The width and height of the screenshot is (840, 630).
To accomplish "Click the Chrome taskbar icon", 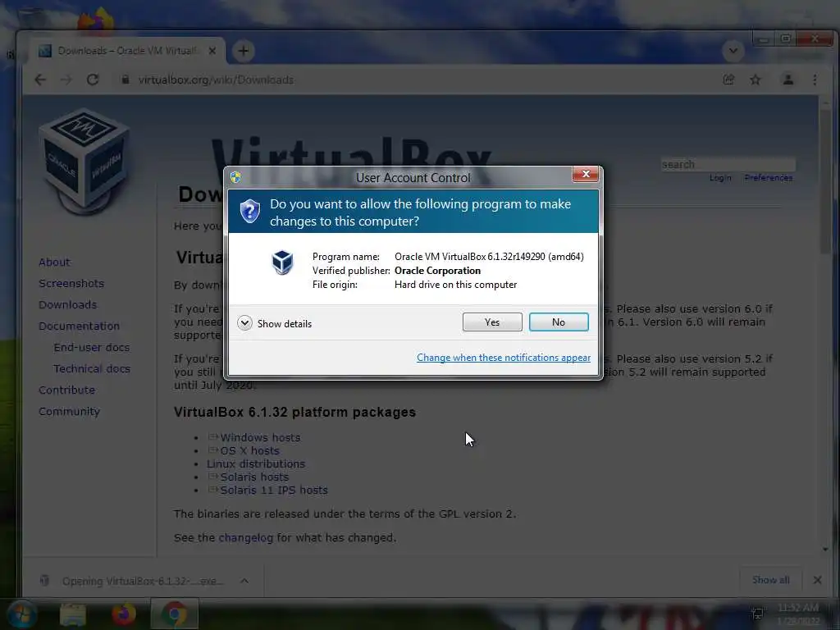I will click(174, 614).
